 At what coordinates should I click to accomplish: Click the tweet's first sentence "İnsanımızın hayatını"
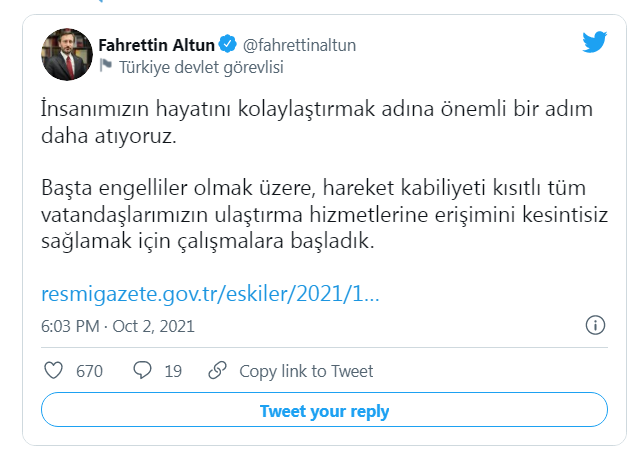(120, 106)
